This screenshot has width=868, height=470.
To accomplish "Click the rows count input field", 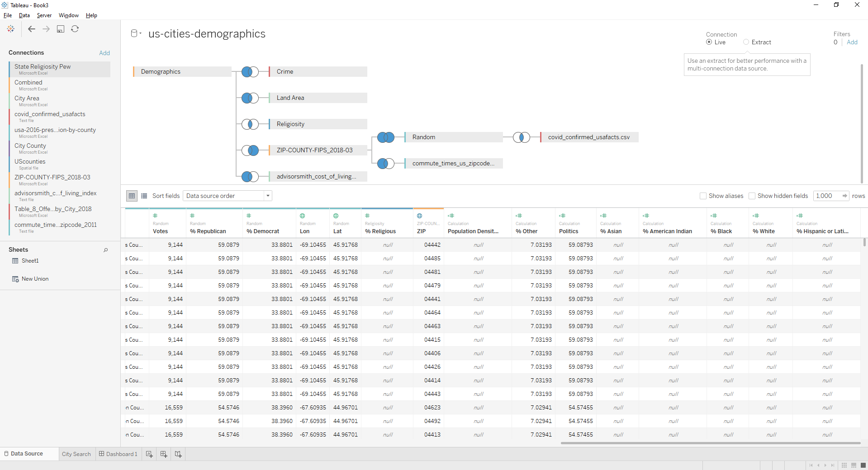I will pyautogui.click(x=827, y=196).
